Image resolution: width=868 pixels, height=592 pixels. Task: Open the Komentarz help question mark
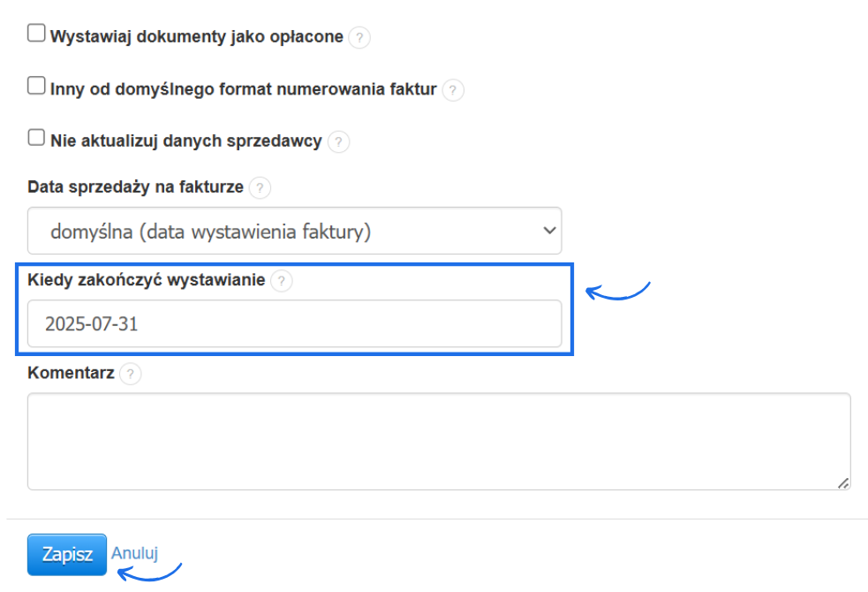coord(130,374)
